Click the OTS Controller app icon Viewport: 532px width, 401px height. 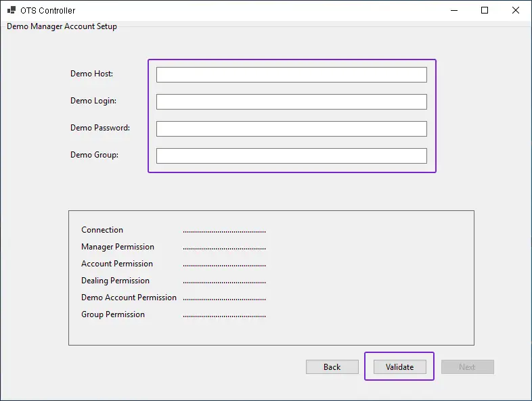pos(12,11)
